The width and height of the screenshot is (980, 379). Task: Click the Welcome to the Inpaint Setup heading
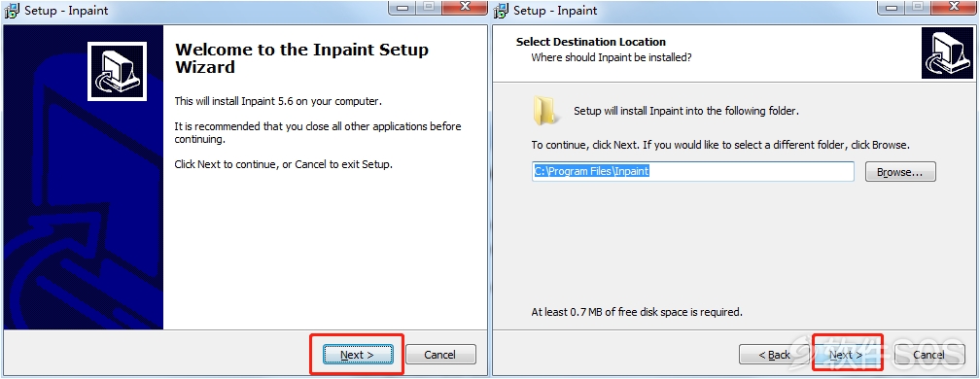click(301, 58)
